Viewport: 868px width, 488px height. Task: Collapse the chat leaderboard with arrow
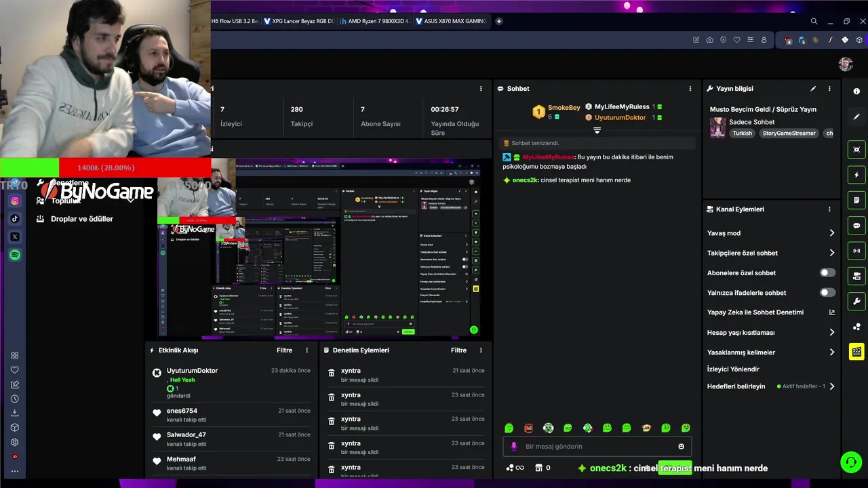597,130
